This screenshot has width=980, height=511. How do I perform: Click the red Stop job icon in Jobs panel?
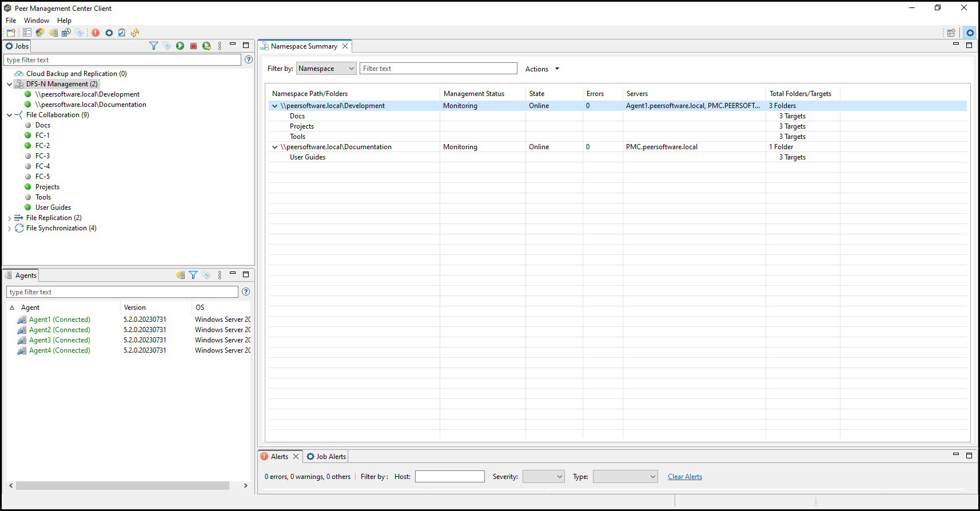193,46
